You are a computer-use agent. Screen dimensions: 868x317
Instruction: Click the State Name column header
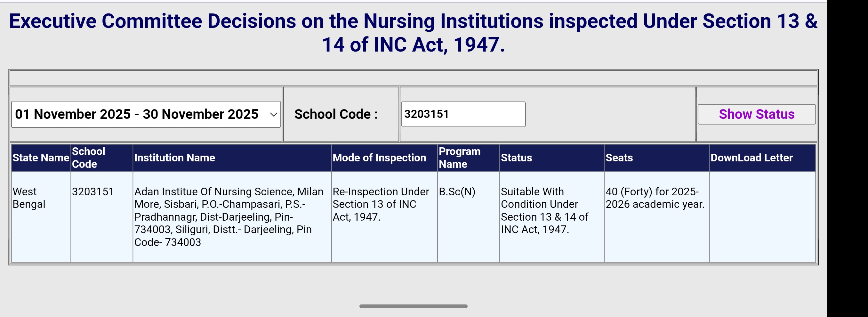(41, 158)
